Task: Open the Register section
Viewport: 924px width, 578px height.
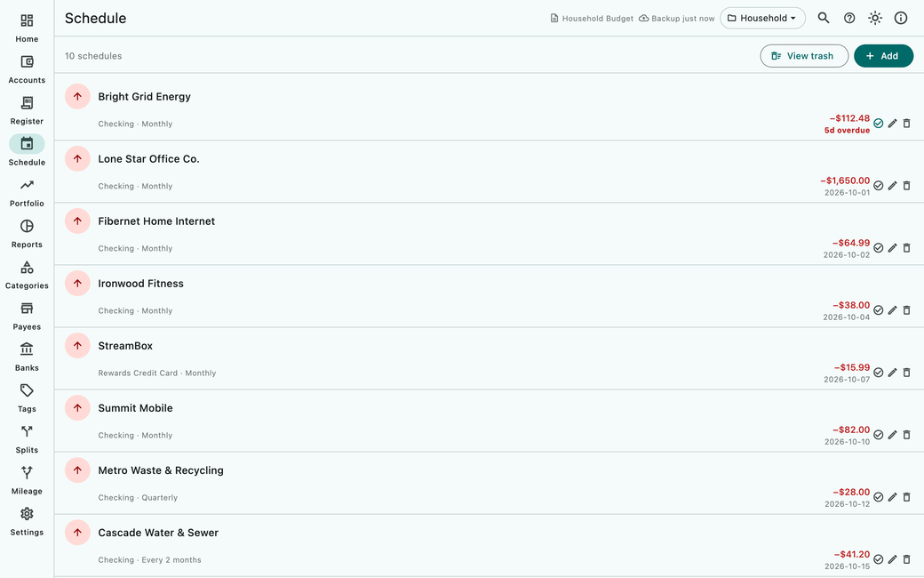Action: point(27,111)
